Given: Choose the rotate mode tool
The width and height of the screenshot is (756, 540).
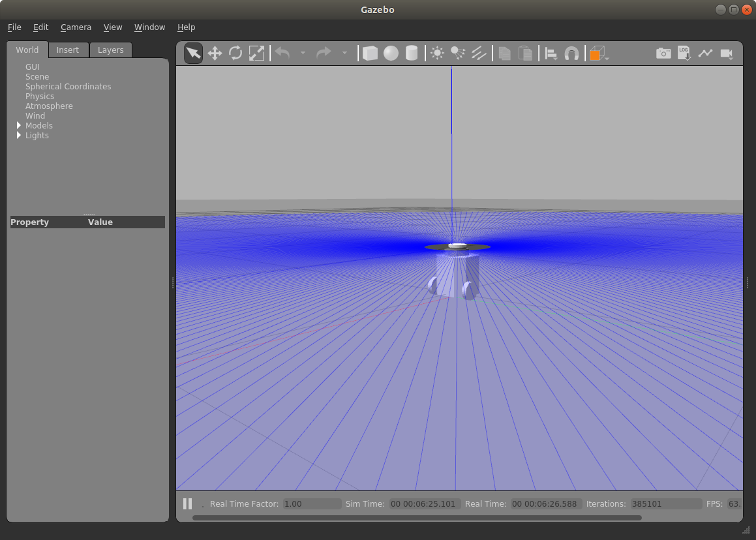Looking at the screenshot, I should pyautogui.click(x=235, y=53).
